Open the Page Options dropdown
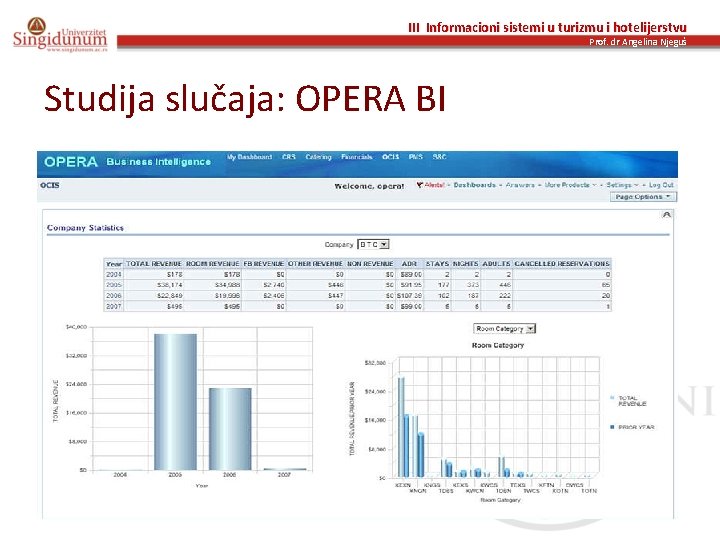Image resolution: width=720 pixels, height=540 pixels. (x=643, y=197)
